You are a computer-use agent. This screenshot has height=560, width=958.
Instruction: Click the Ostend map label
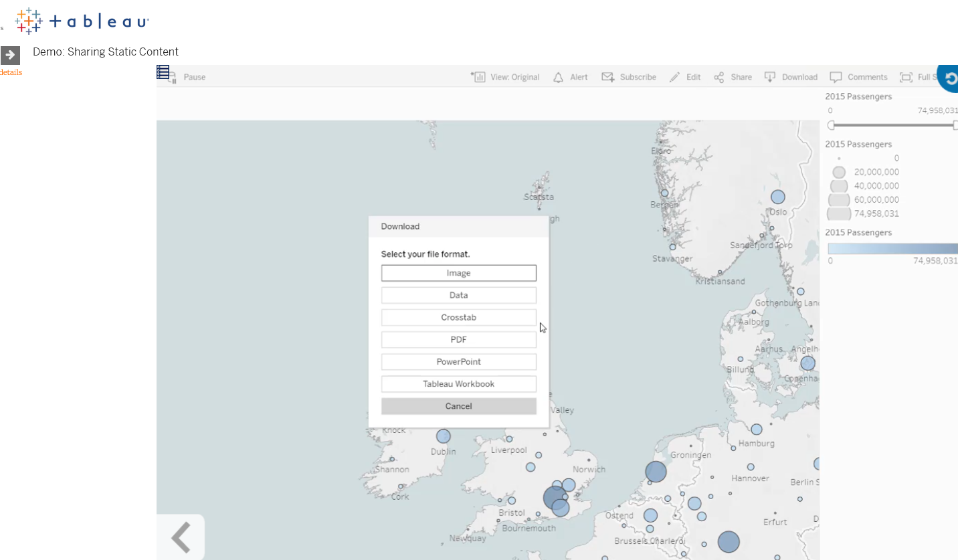pos(619,515)
